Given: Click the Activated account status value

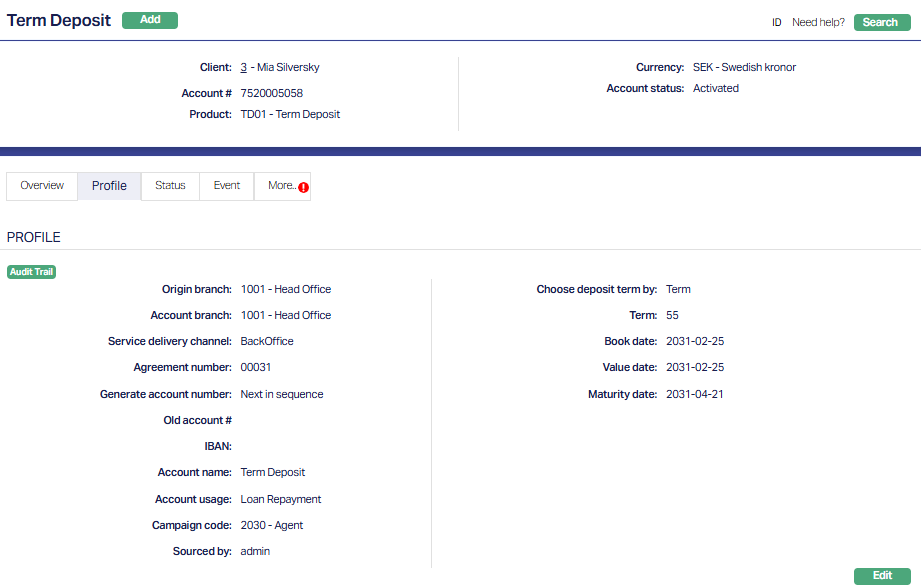Looking at the screenshot, I should click(x=716, y=88).
